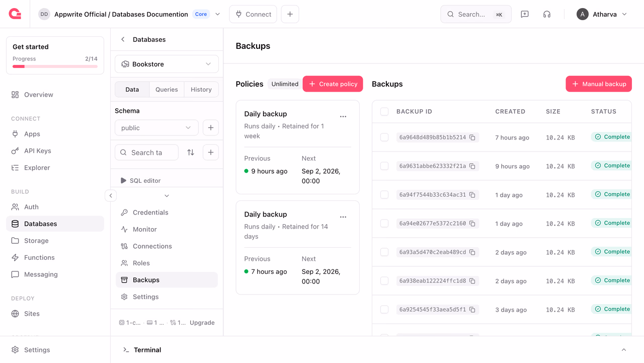Open the feedback icon in top bar
The height and width of the screenshot is (363, 644).
[525, 14]
